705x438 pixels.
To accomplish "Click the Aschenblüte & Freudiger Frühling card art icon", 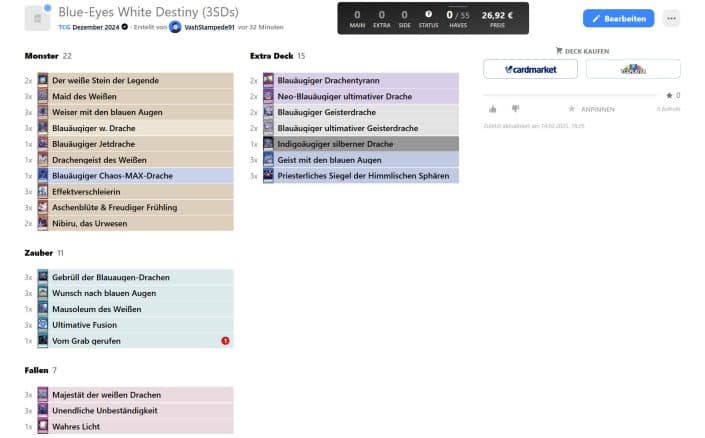I will click(43, 207).
